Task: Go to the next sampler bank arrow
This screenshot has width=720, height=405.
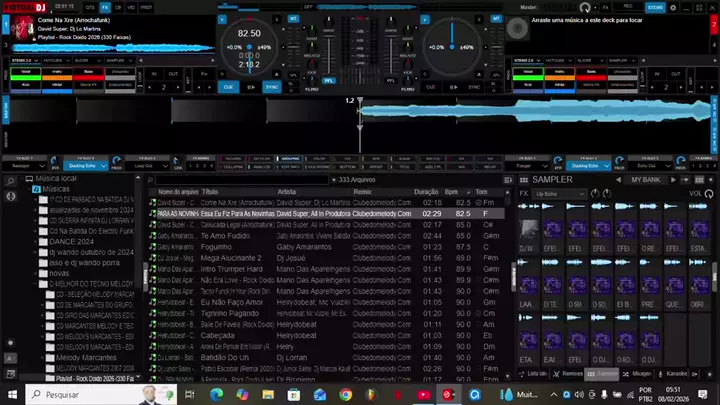Action: click(x=675, y=180)
